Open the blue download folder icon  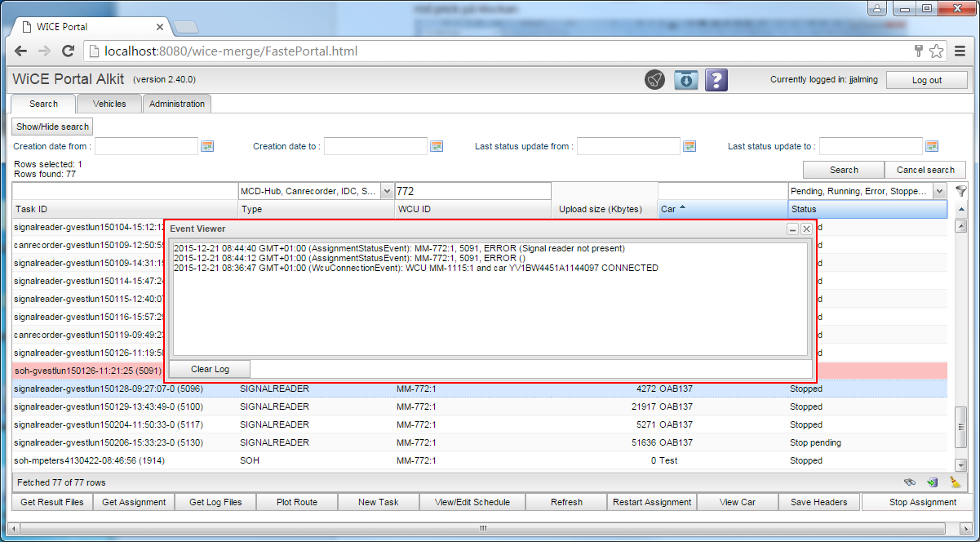pos(686,80)
